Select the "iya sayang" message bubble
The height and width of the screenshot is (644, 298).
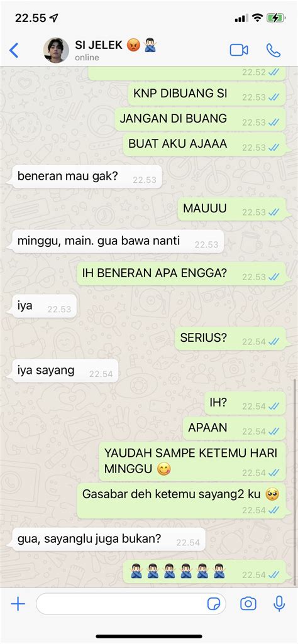(65, 371)
